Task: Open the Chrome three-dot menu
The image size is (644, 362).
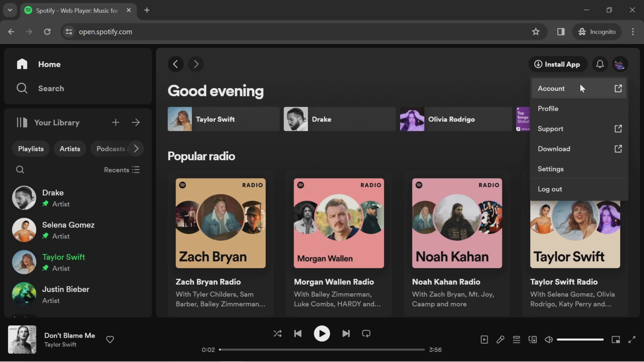Action: pyautogui.click(x=633, y=32)
